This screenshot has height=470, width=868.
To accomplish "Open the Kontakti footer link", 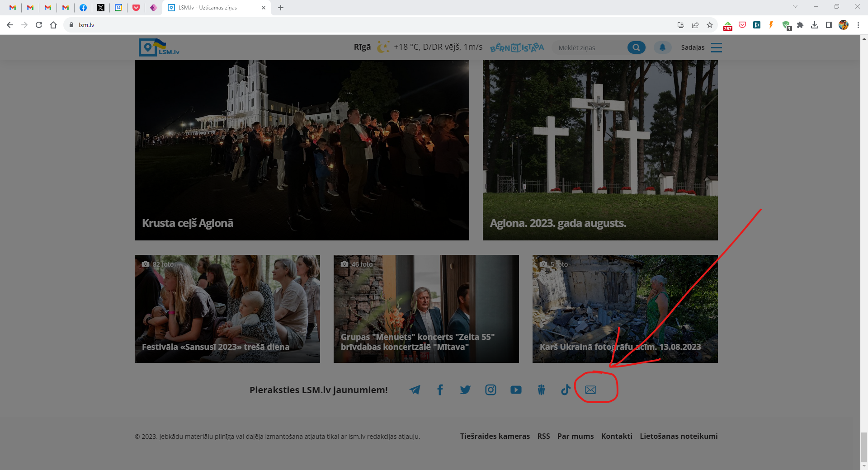I will (x=617, y=436).
